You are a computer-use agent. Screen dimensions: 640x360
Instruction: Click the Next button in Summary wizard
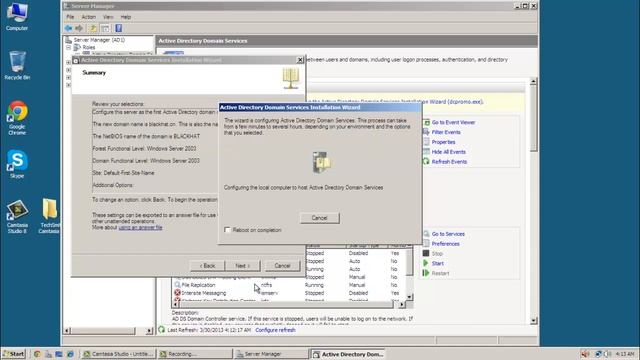tap(242, 266)
